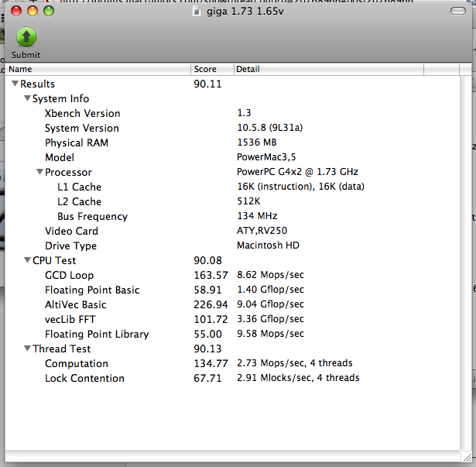Select the Lock Contention row
This screenshot has width=476, height=467.
(232, 378)
